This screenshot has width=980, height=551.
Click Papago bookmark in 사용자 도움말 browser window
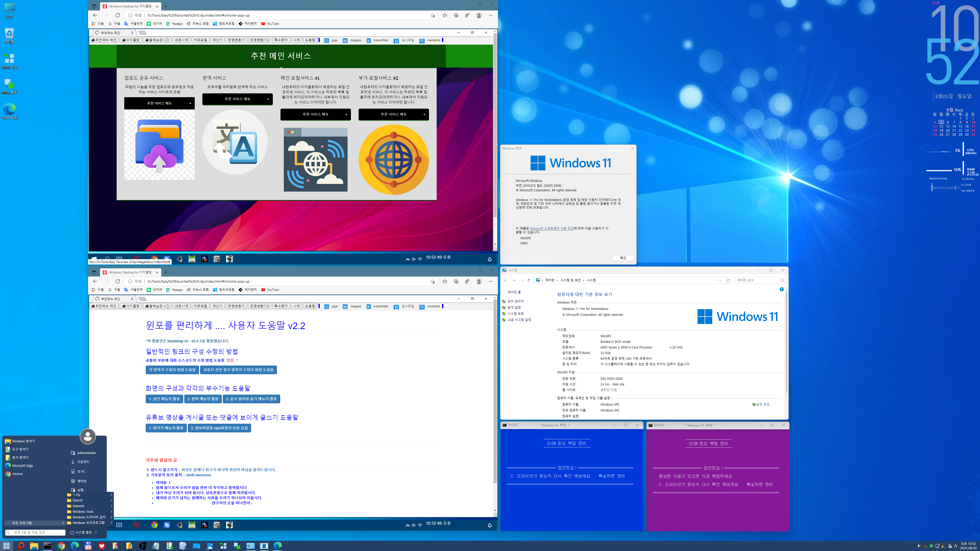[174, 290]
